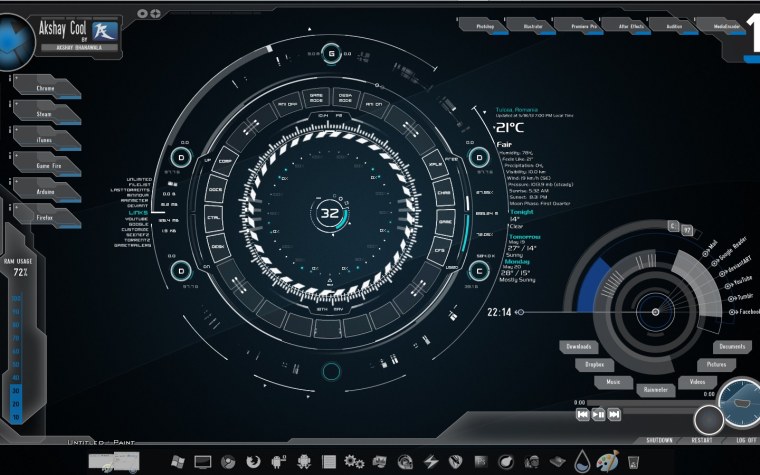760x475 pixels.
Task: Open the Recycle Bin dock icon
Action: click(633, 462)
